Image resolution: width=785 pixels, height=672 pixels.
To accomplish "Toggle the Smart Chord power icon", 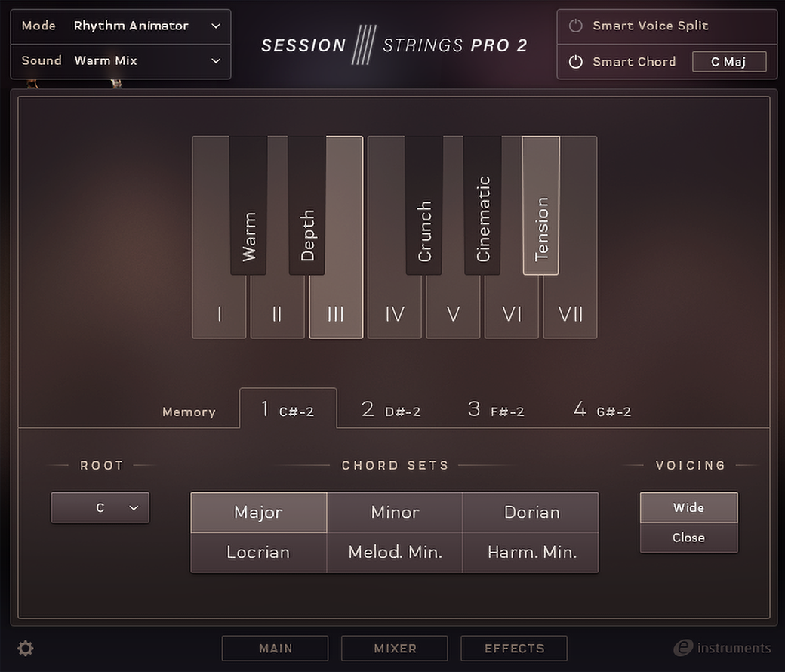I will (x=576, y=62).
